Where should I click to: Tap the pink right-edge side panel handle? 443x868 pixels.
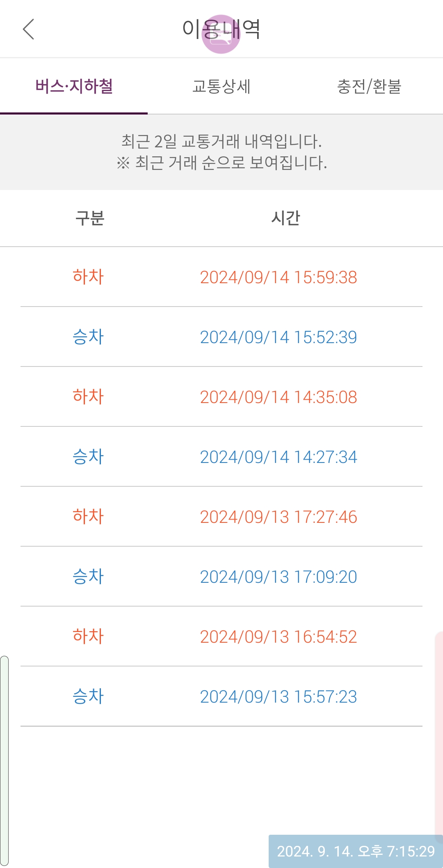pyautogui.click(x=439, y=731)
